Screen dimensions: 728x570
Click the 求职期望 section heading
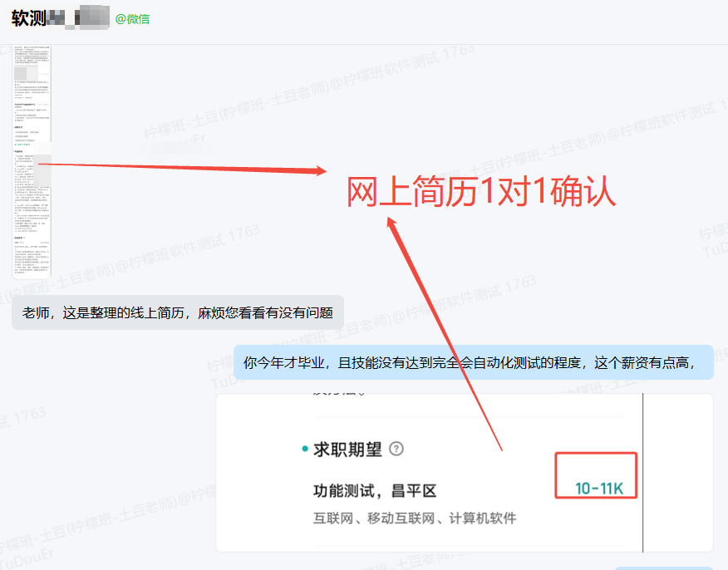coord(347,450)
